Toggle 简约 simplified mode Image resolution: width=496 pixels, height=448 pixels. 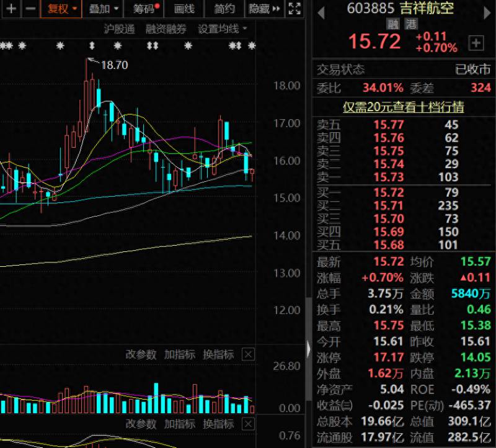point(224,9)
